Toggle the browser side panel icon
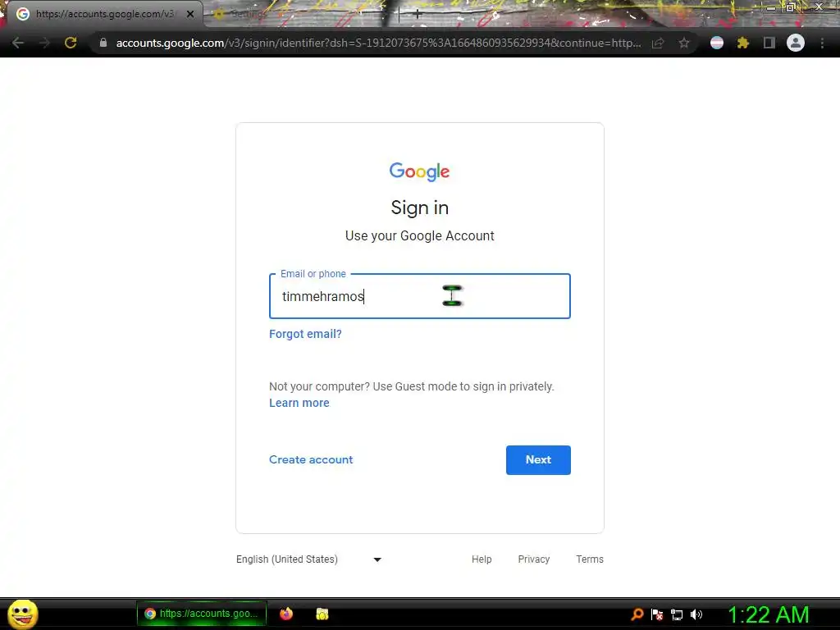 coord(769,43)
